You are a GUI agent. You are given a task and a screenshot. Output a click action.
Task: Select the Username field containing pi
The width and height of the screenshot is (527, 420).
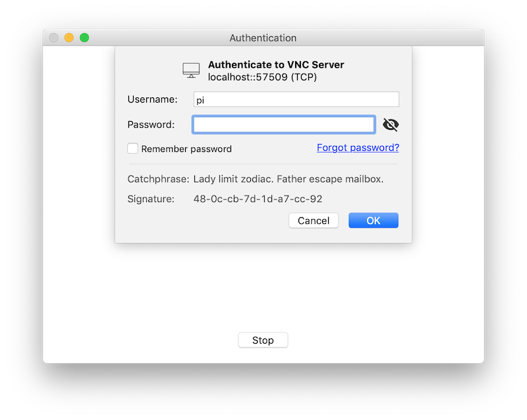click(296, 99)
